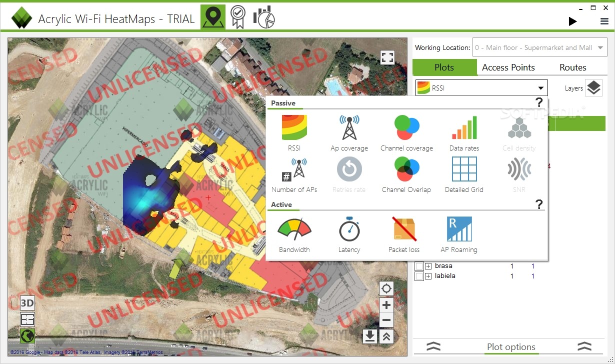Select the Bandwidth active plot

pos(294,230)
